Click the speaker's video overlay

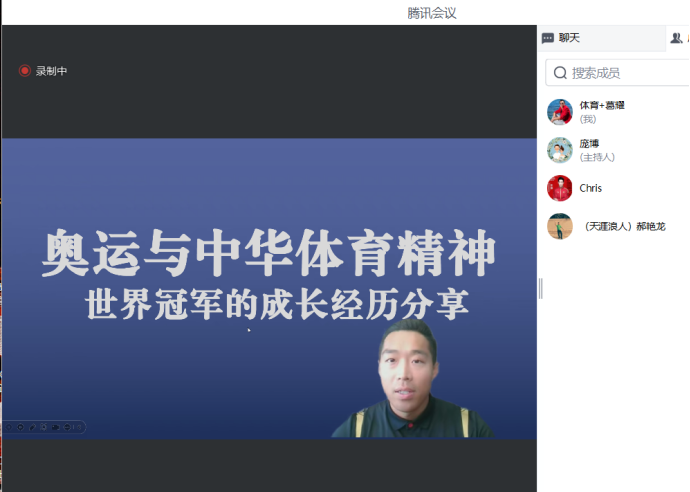click(412, 378)
